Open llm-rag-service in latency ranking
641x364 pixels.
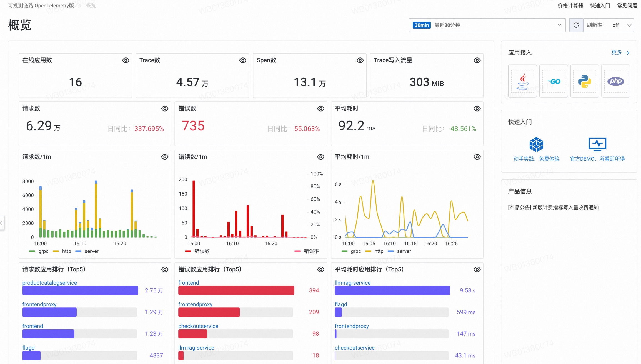[x=352, y=282]
